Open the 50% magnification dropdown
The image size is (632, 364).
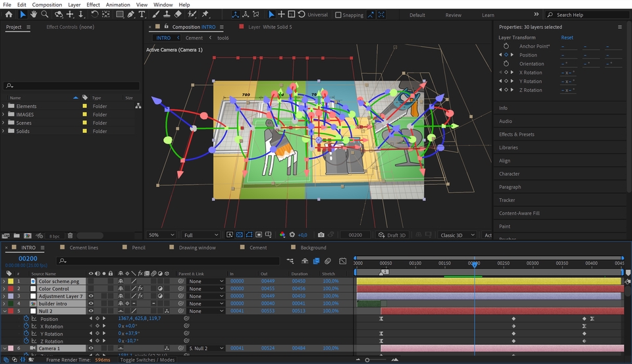click(161, 235)
